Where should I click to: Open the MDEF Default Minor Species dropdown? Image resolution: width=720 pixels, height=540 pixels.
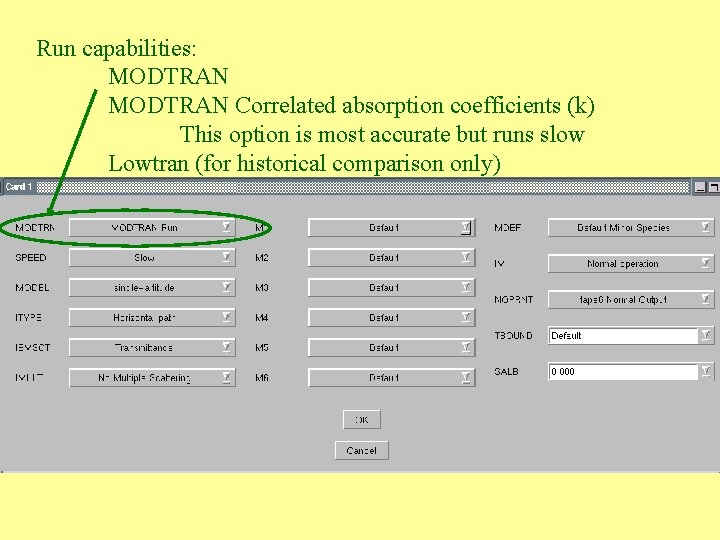[x=631, y=227]
